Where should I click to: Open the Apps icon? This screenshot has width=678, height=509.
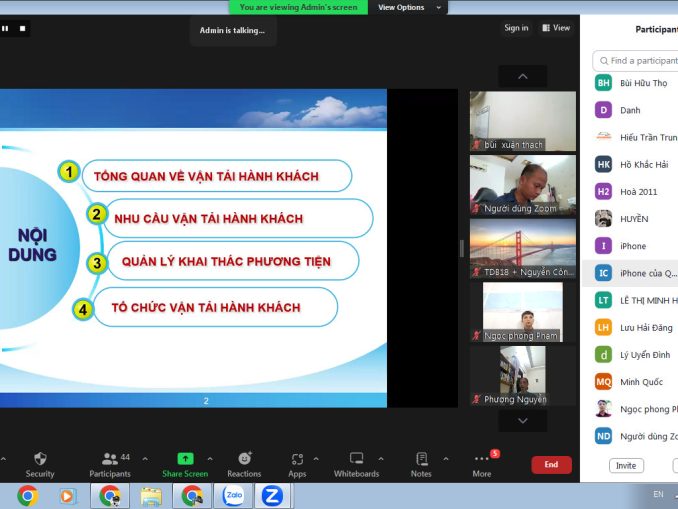[297, 459]
